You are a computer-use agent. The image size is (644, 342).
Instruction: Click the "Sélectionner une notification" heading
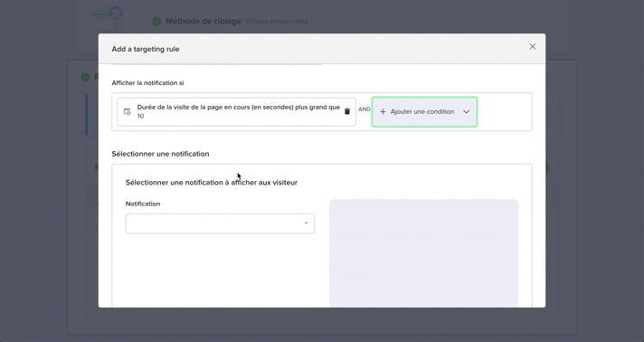click(161, 154)
